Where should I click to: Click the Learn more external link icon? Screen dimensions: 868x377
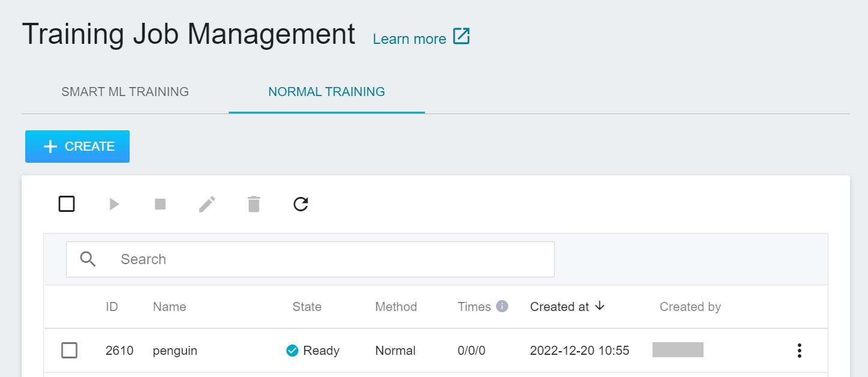point(461,37)
